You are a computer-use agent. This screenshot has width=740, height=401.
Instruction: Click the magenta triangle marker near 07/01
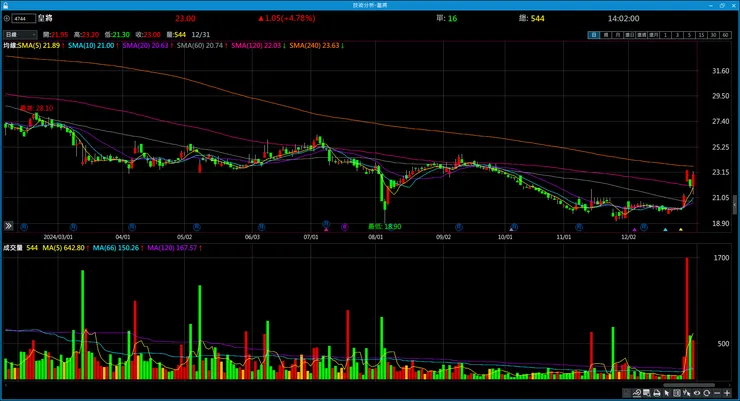pyautogui.click(x=326, y=230)
